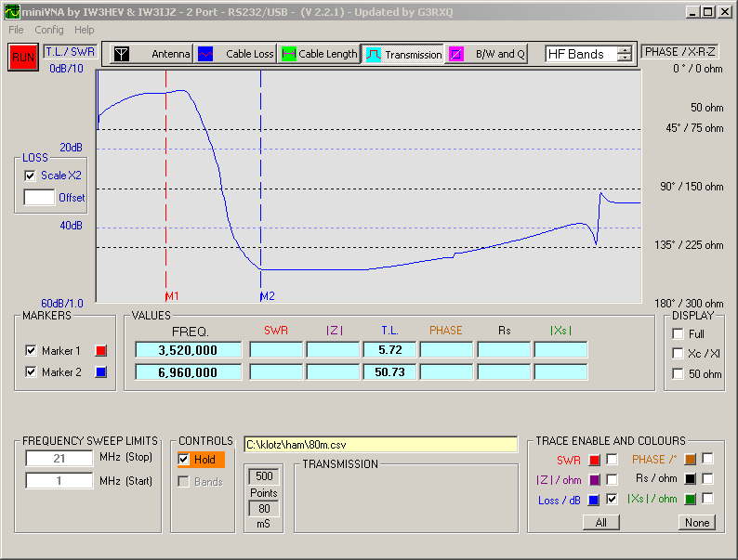The image size is (738, 560).
Task: Click the None traces button
Action: pyautogui.click(x=697, y=522)
